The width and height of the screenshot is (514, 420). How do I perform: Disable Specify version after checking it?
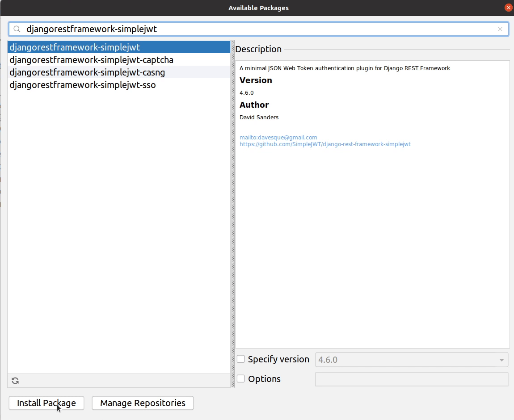click(x=240, y=359)
